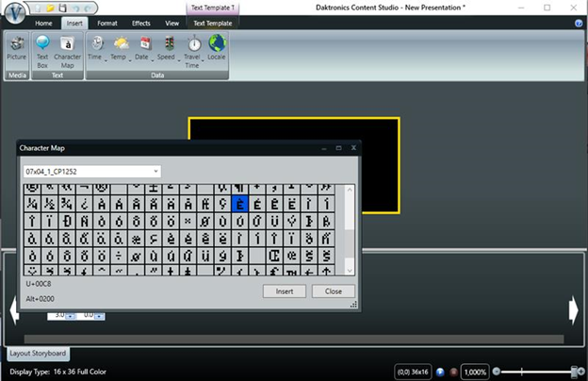Select the × multiplication sign cell
This screenshot has width=588, height=381.
(188, 222)
